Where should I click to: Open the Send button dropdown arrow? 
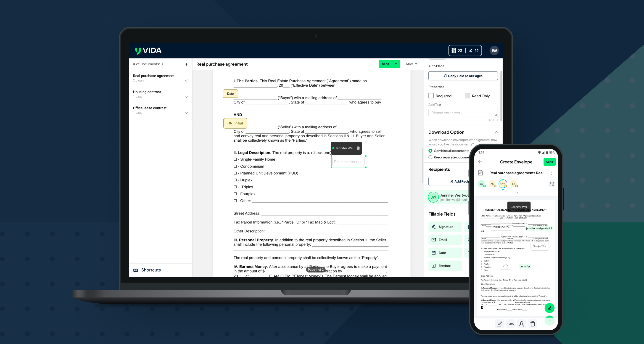(396, 64)
